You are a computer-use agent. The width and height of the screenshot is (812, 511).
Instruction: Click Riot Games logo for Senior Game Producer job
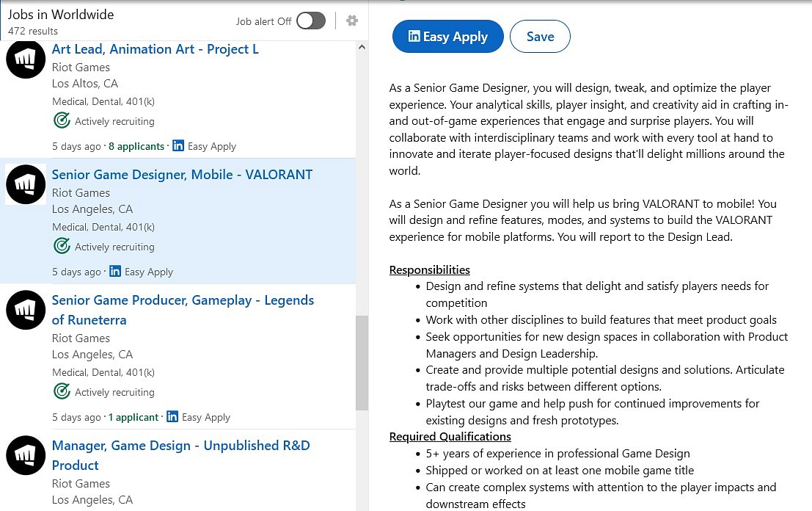pos(26,310)
